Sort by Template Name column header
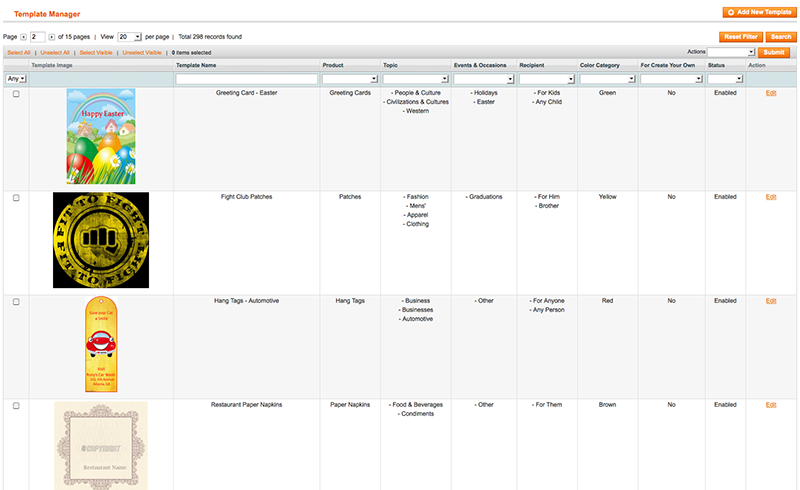800x490 pixels. pyautogui.click(x=197, y=65)
